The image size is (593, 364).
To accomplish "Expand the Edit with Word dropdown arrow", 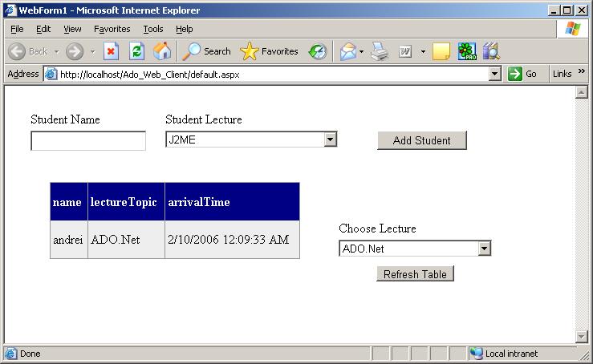I will tap(423, 51).
